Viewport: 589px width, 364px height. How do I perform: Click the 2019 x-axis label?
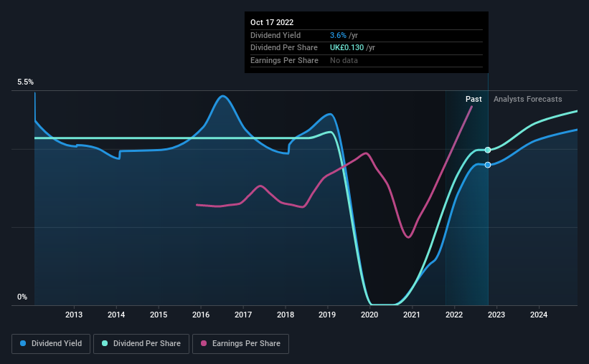pyautogui.click(x=327, y=315)
